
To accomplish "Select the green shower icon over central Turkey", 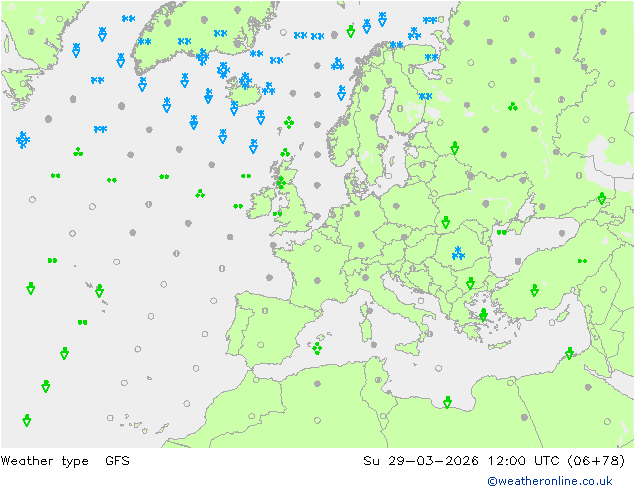I will pyautogui.click(x=535, y=290).
